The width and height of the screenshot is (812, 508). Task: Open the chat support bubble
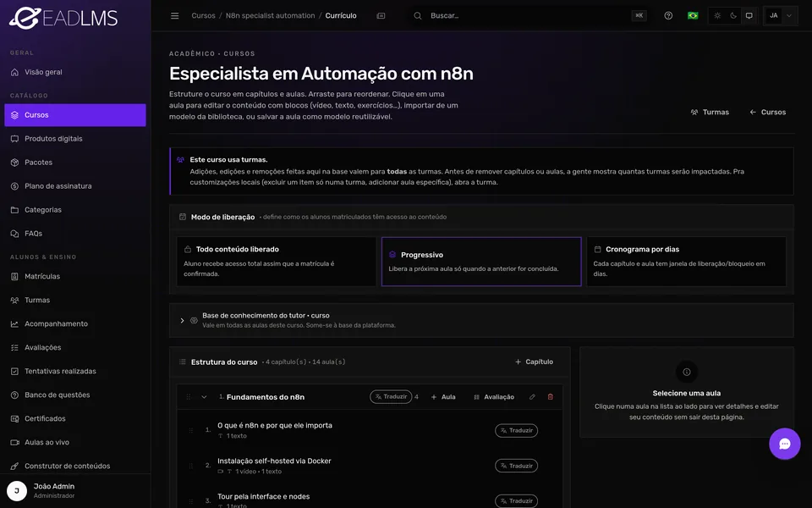(785, 444)
